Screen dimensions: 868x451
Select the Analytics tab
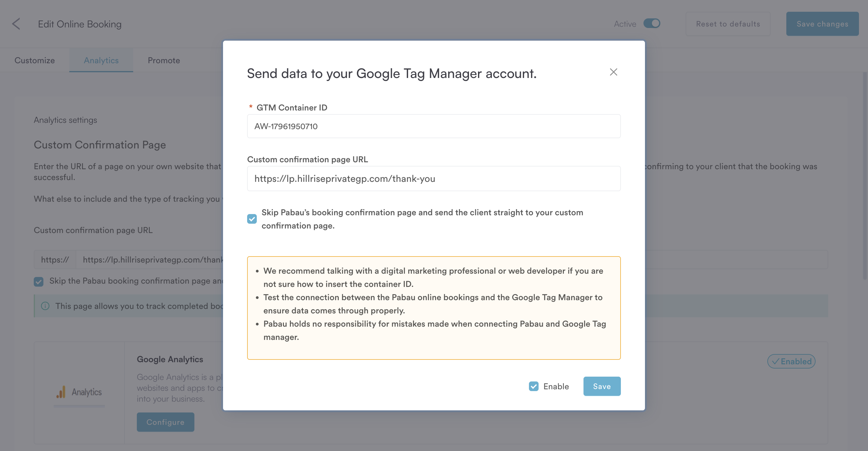101,60
